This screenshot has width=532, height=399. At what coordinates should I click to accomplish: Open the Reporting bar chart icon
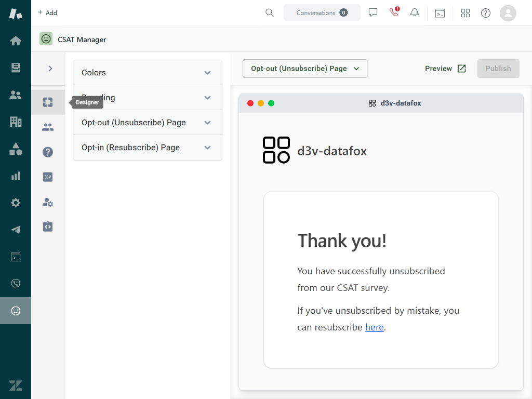tap(16, 176)
